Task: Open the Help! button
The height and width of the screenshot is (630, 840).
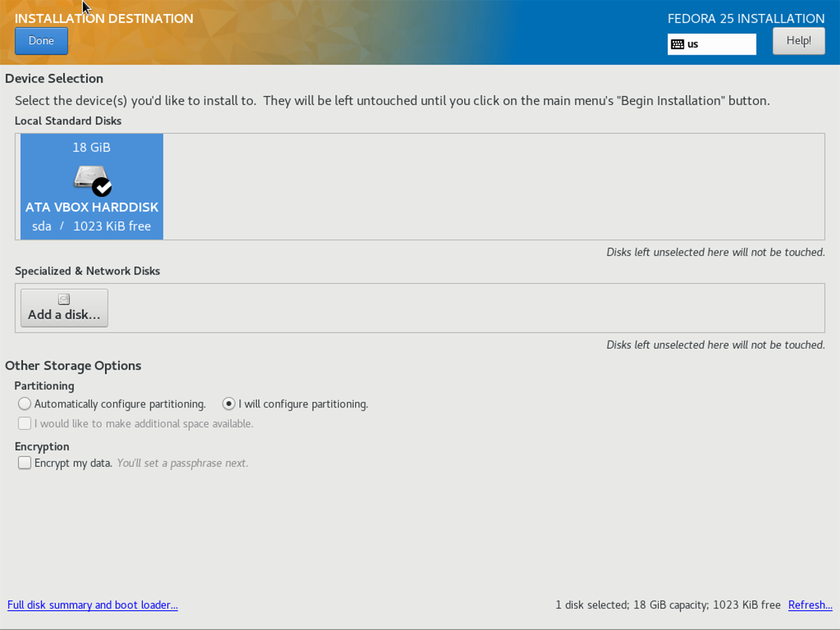Action: coord(799,41)
